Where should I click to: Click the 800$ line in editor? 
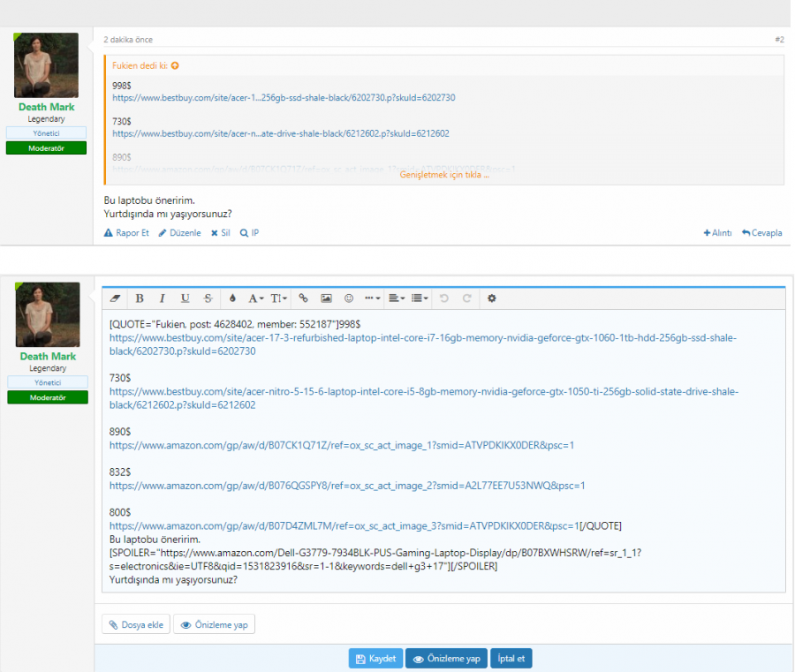(x=120, y=512)
